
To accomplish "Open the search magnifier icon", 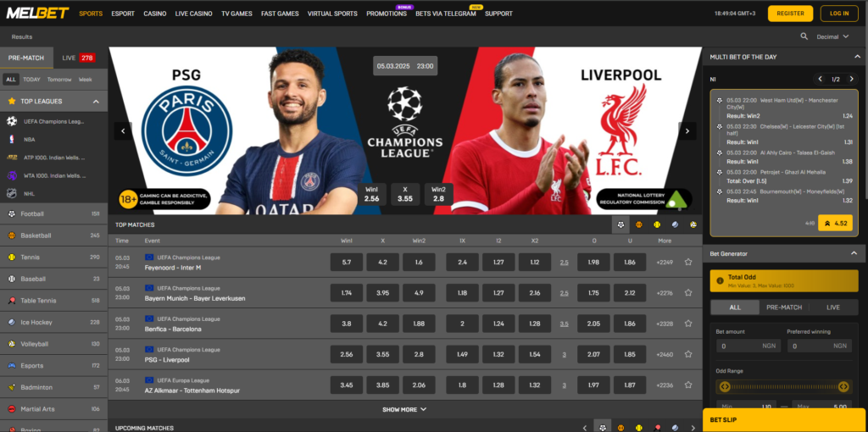I will pyautogui.click(x=804, y=36).
